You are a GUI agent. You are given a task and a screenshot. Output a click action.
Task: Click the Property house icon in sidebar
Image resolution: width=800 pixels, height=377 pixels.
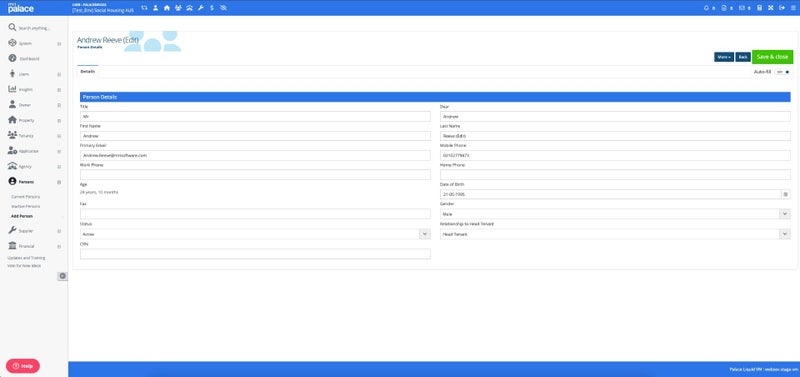click(12, 120)
